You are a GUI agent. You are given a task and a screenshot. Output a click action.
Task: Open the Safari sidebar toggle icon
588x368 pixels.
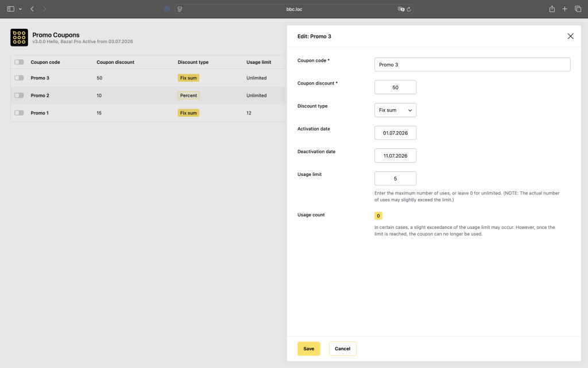(10, 9)
